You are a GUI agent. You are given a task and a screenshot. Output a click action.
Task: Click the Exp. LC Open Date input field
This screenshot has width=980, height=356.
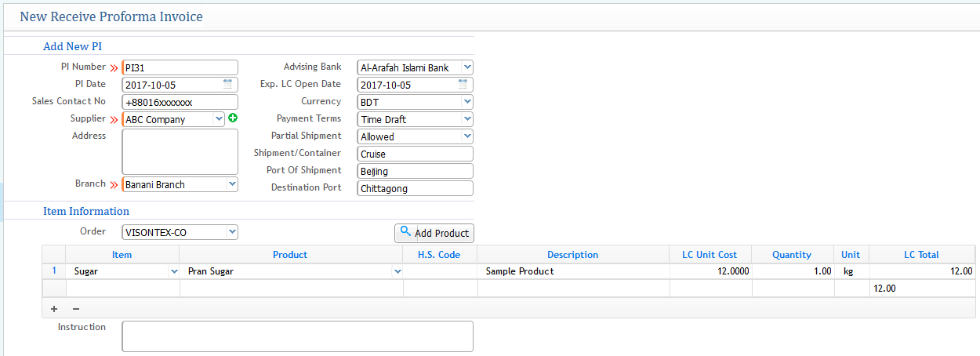[x=415, y=85]
